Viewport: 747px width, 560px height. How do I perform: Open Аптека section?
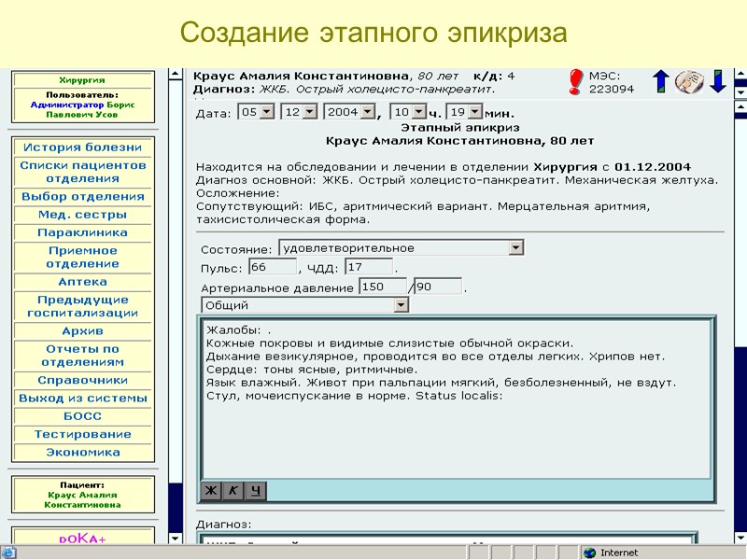coord(83,282)
